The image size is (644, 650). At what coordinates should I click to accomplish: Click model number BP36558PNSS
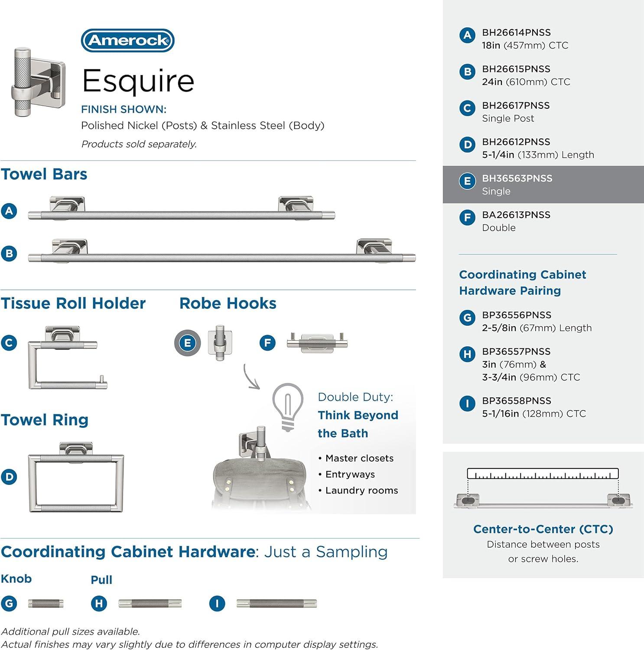click(517, 401)
